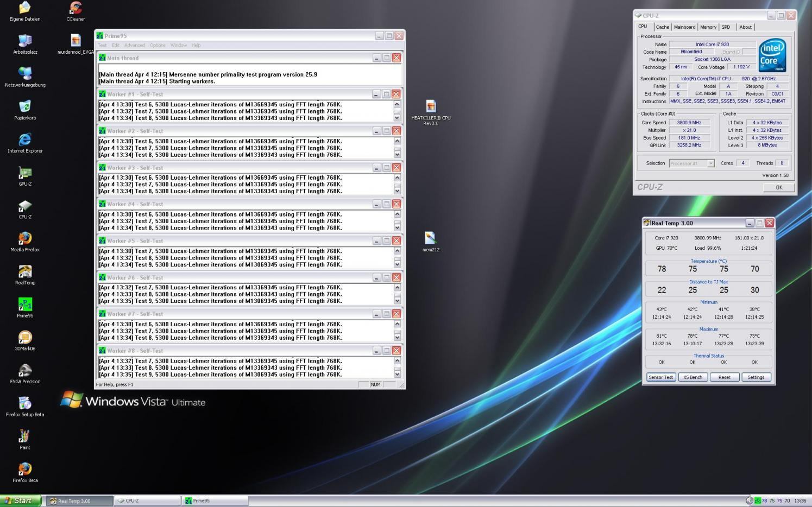812x507 pixels.
Task: Switch to Prime95 taskbar button
Action: (x=215, y=501)
